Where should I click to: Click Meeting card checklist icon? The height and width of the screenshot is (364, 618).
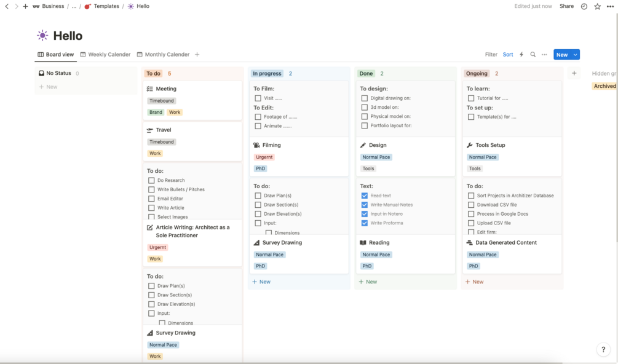pyautogui.click(x=150, y=89)
